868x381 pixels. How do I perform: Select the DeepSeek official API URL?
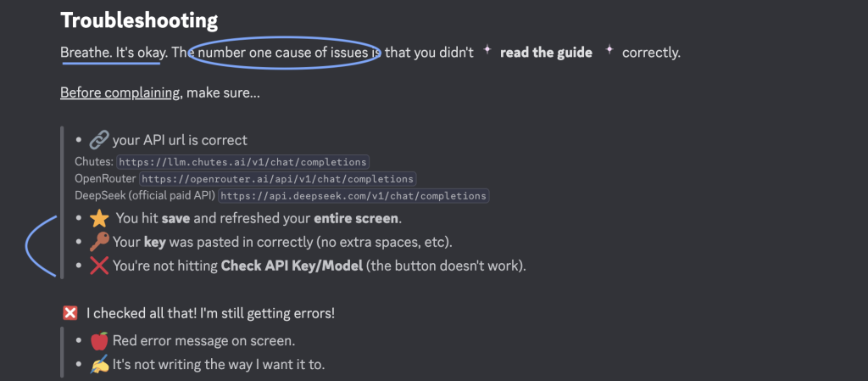[354, 195]
